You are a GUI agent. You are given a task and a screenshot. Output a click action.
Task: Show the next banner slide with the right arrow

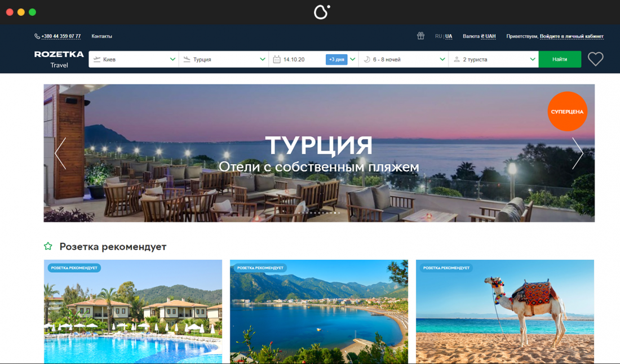577,153
